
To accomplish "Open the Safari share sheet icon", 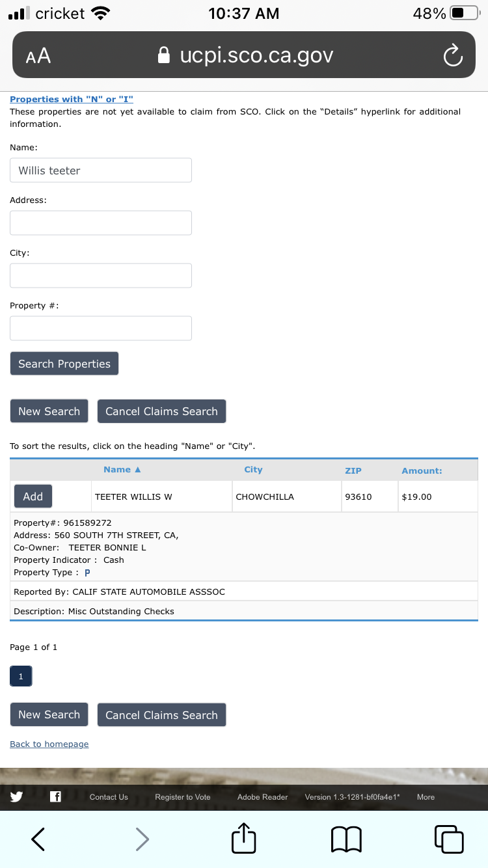I will [x=244, y=838].
